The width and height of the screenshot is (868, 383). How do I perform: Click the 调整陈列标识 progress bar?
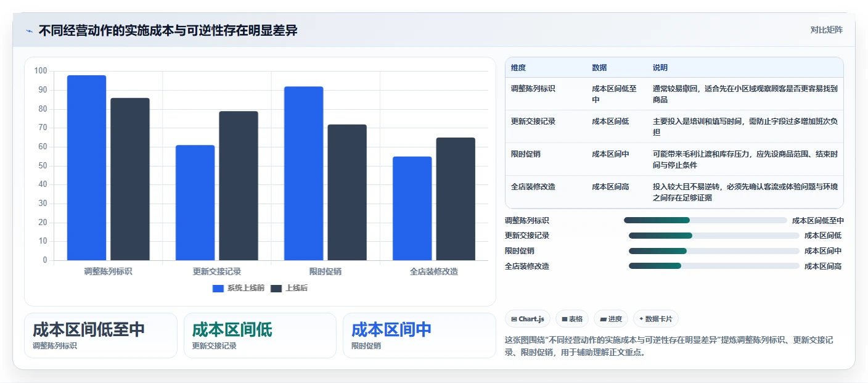[705, 220]
